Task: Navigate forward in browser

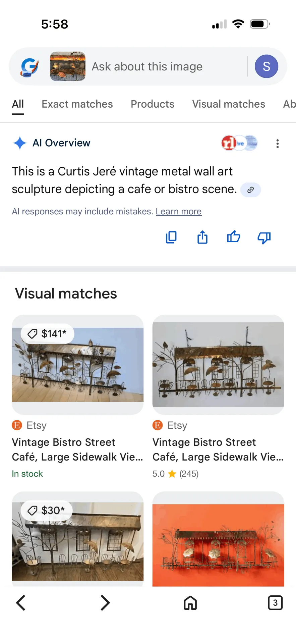Action: click(105, 603)
